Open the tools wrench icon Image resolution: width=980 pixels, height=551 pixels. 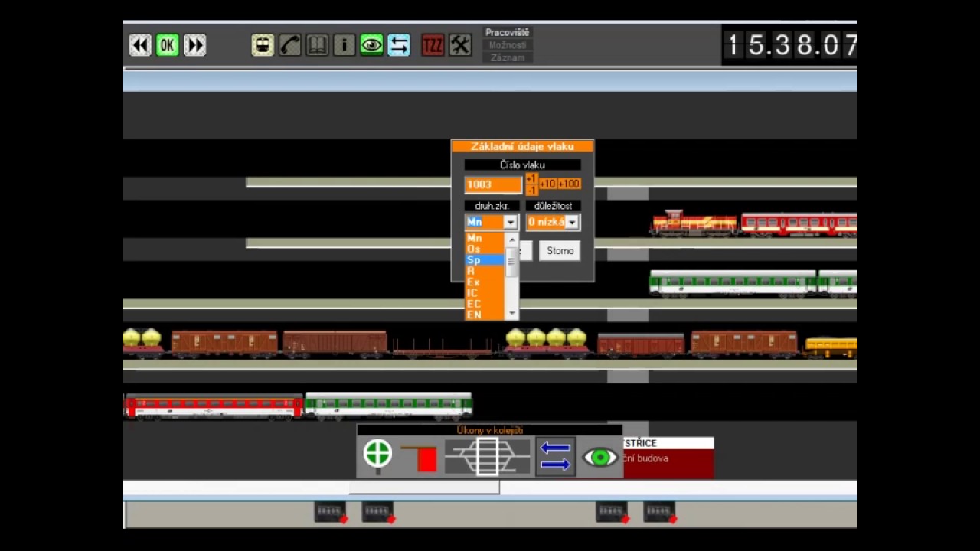460,45
